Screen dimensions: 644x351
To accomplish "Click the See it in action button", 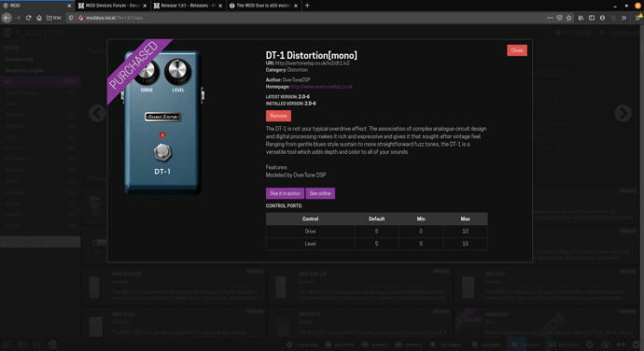I will point(285,193).
